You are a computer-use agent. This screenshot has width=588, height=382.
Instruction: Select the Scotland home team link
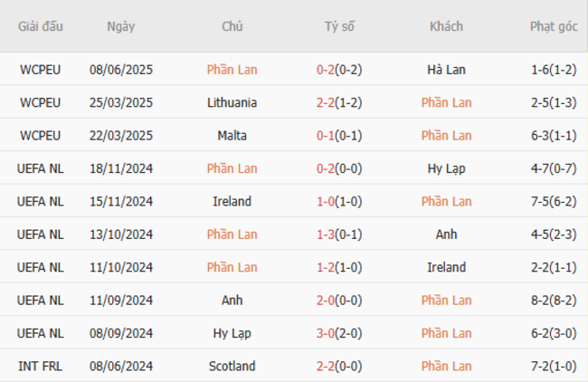232,367
